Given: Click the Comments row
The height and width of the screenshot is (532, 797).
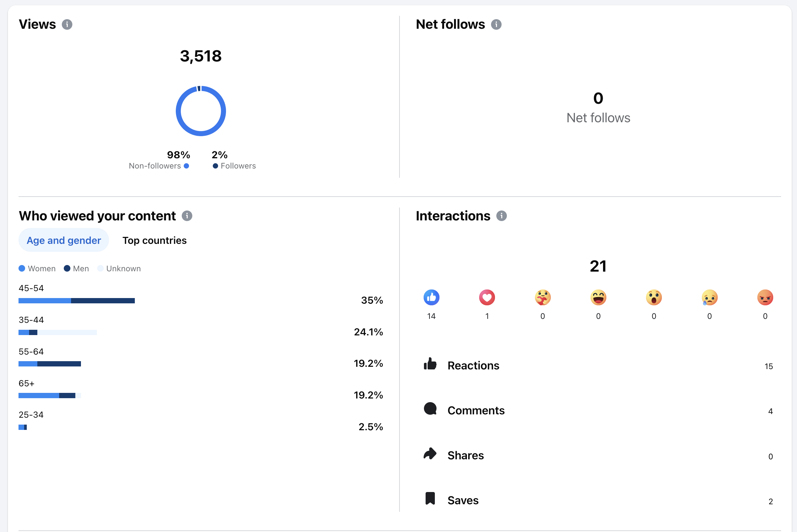Looking at the screenshot, I should [476, 410].
